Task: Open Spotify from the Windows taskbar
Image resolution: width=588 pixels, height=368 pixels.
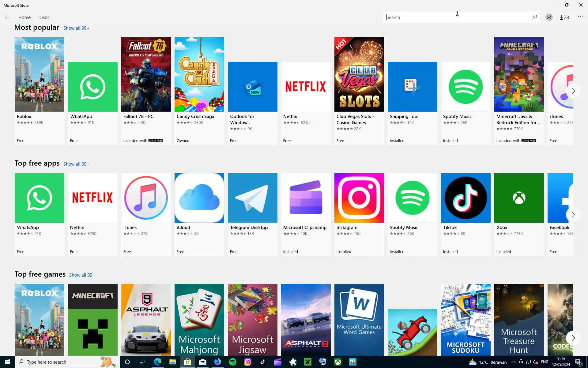Action: (x=233, y=362)
